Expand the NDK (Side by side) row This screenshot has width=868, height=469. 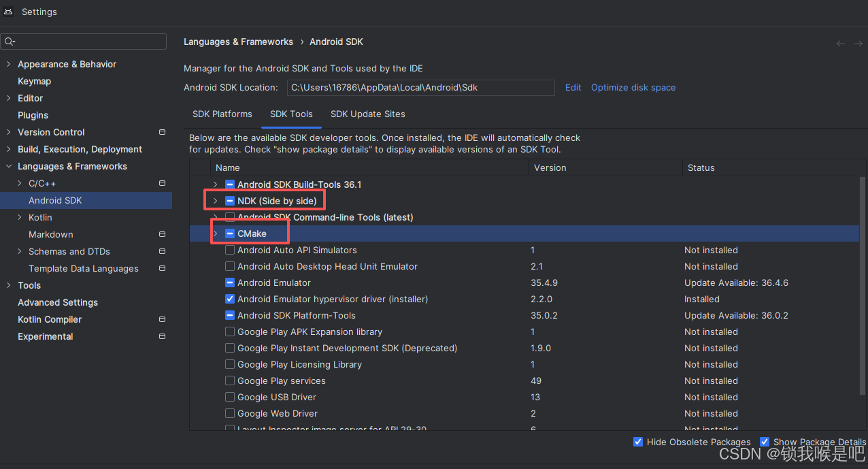(x=216, y=201)
